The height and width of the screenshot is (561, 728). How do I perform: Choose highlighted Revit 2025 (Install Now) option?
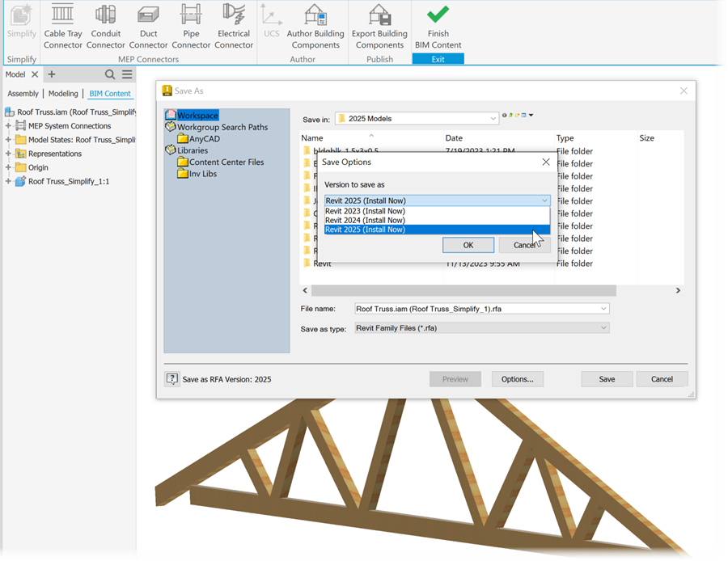[x=437, y=230]
